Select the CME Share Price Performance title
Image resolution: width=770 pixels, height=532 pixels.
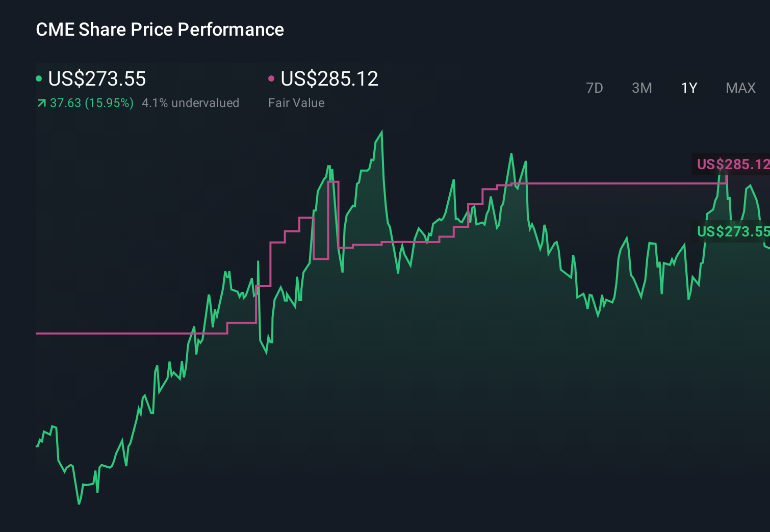[160, 29]
